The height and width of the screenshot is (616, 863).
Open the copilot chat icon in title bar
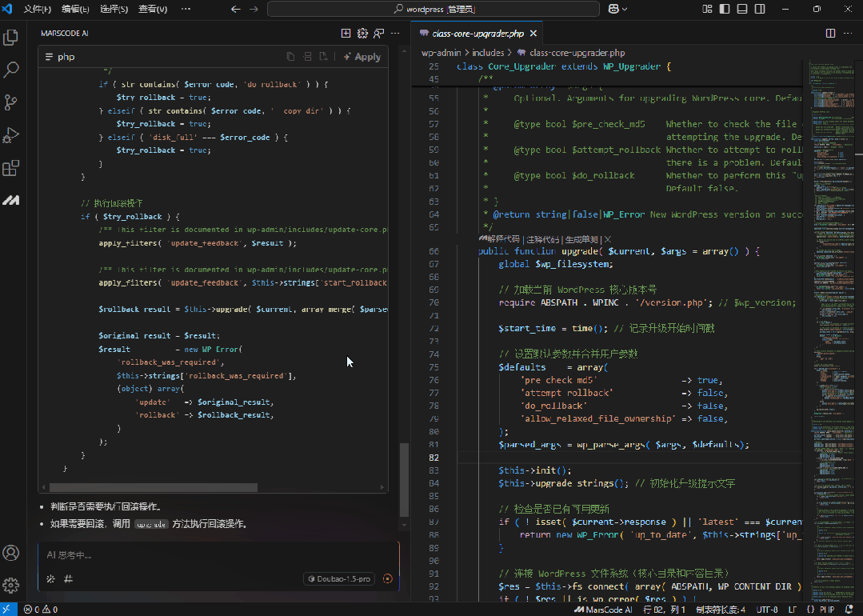[613, 10]
